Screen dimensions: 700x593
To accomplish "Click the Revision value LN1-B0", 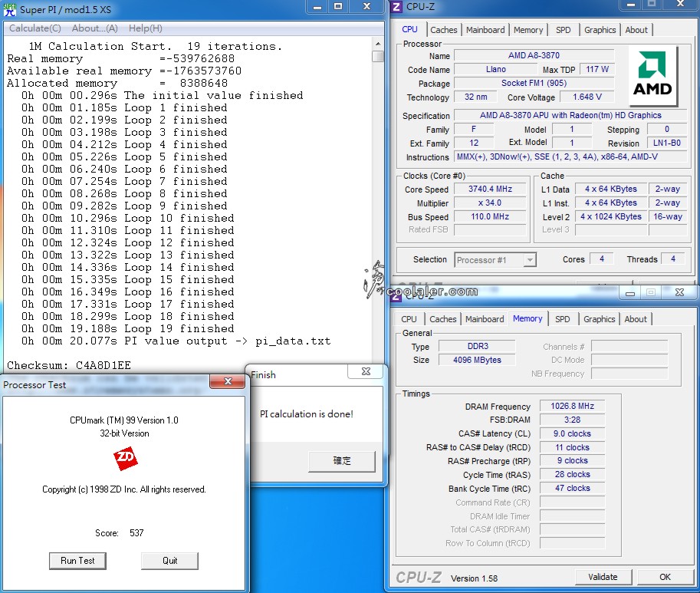I will pos(667,143).
